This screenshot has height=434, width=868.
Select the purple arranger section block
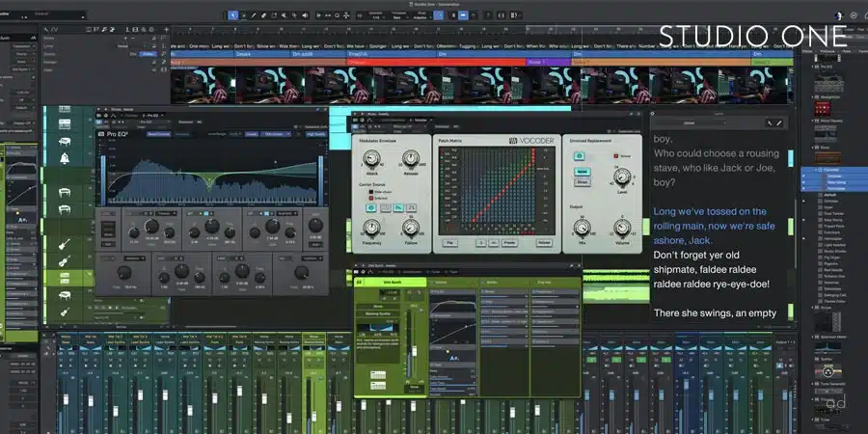coord(549,63)
